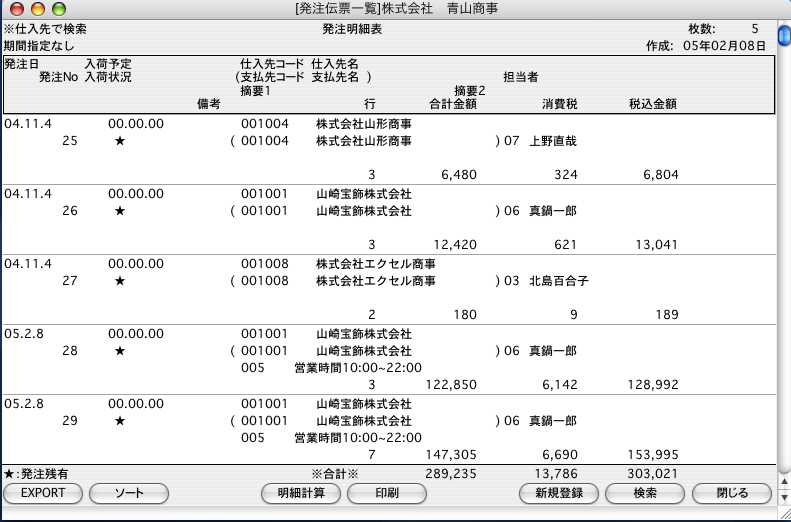Image resolution: width=791 pixels, height=522 pixels.
Task: Click the star marker on order 29
Action: coord(120,422)
